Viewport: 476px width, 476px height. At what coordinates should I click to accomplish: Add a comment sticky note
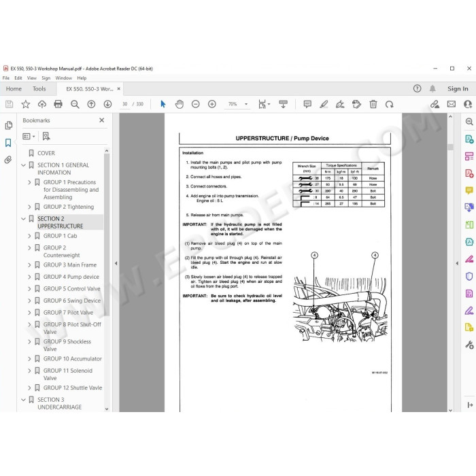(x=307, y=104)
